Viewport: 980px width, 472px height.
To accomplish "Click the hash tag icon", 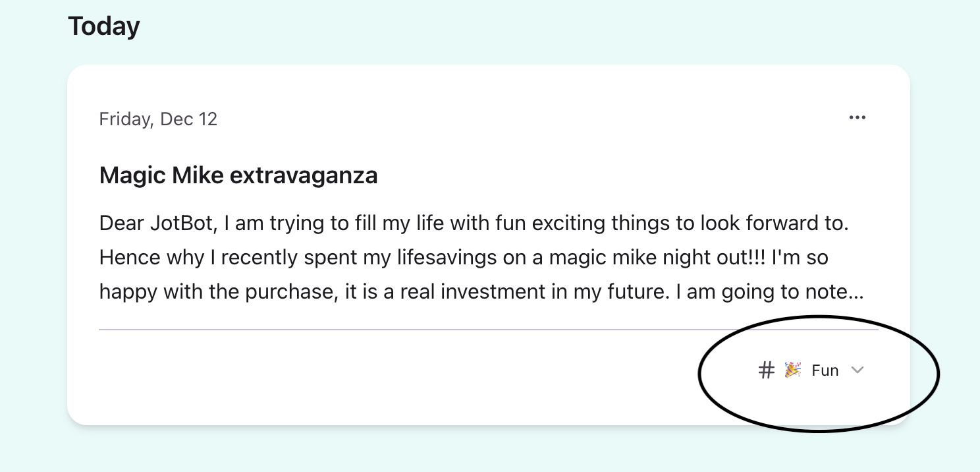I will click(x=766, y=370).
